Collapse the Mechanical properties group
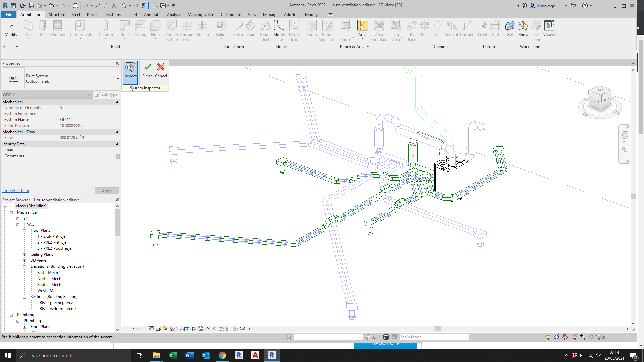 117,102
